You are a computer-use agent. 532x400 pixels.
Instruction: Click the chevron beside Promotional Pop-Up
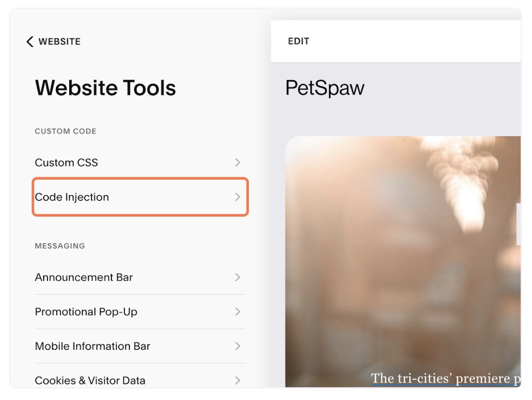coord(238,312)
